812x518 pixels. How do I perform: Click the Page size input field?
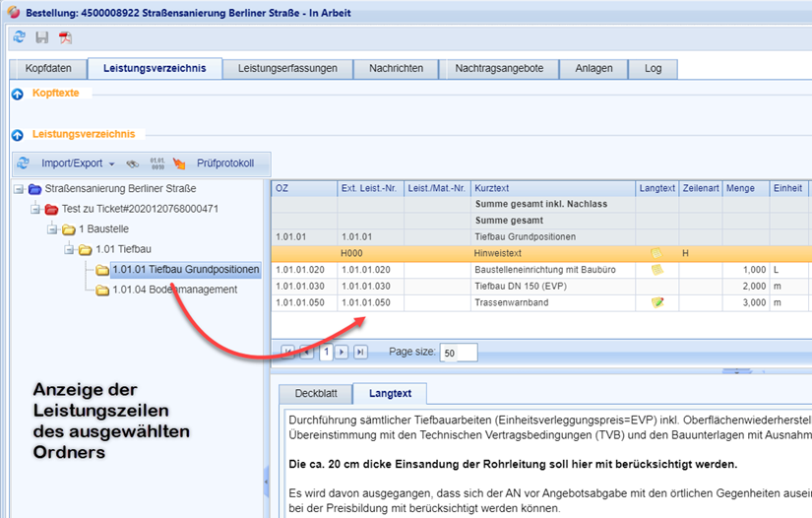[x=458, y=352]
